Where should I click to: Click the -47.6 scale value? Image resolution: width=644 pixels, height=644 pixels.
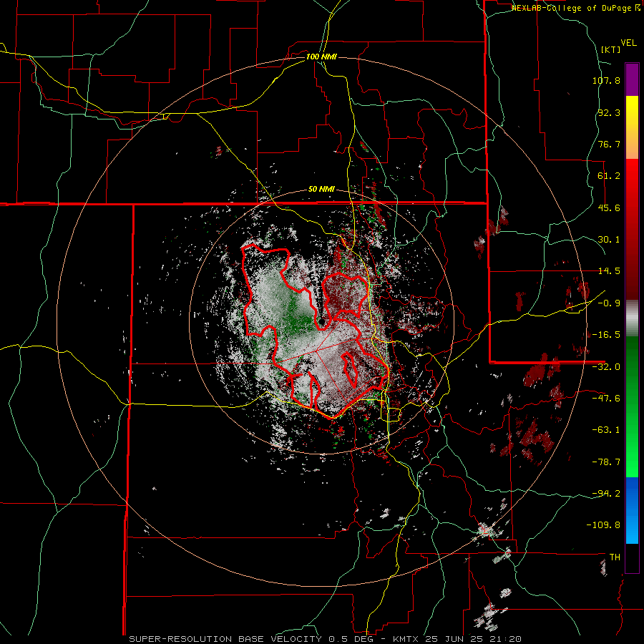(606, 399)
